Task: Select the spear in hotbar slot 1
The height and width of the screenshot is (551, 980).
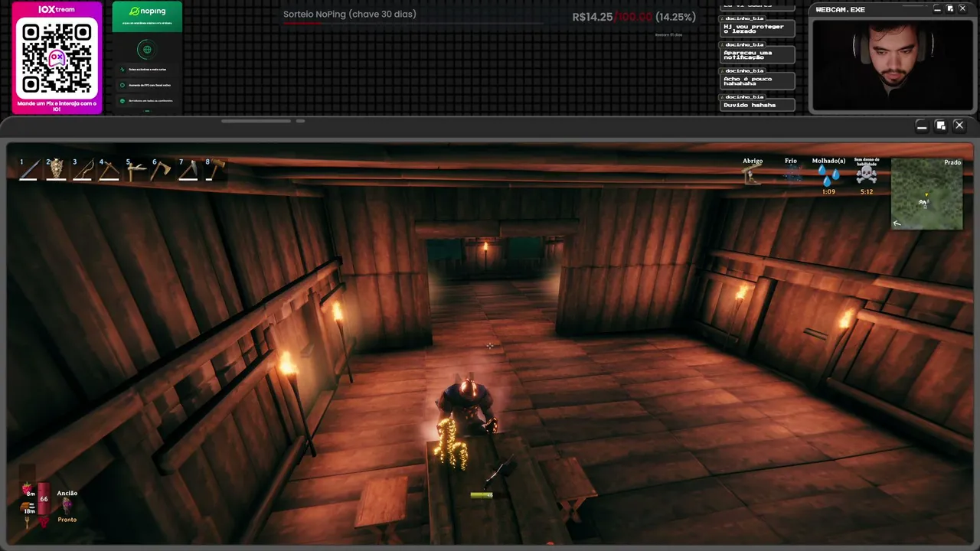Action: click(x=28, y=170)
